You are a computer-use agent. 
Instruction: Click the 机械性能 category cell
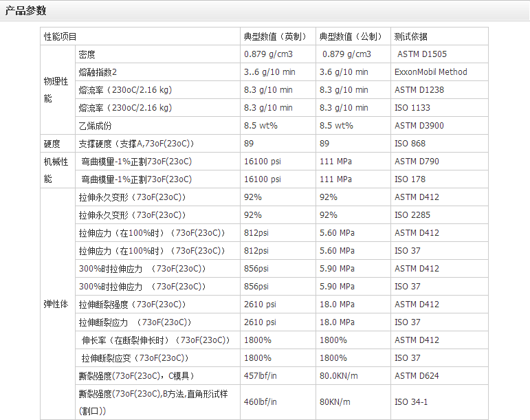click(x=58, y=170)
